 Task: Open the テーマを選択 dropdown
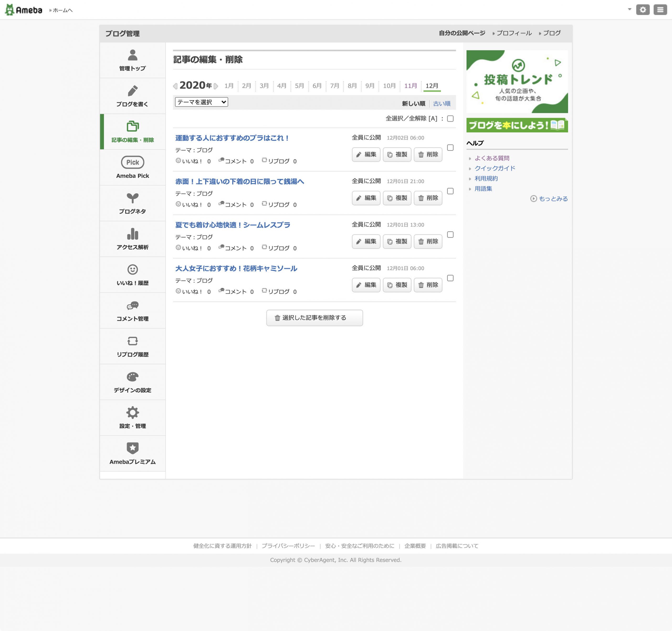point(201,102)
